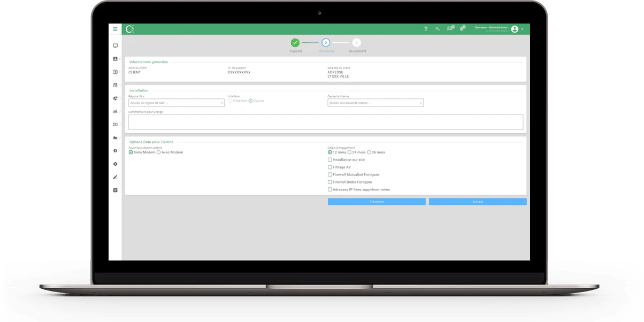Open the calendar sidebar icon
Screen dimensions: 644x322
(x=115, y=85)
